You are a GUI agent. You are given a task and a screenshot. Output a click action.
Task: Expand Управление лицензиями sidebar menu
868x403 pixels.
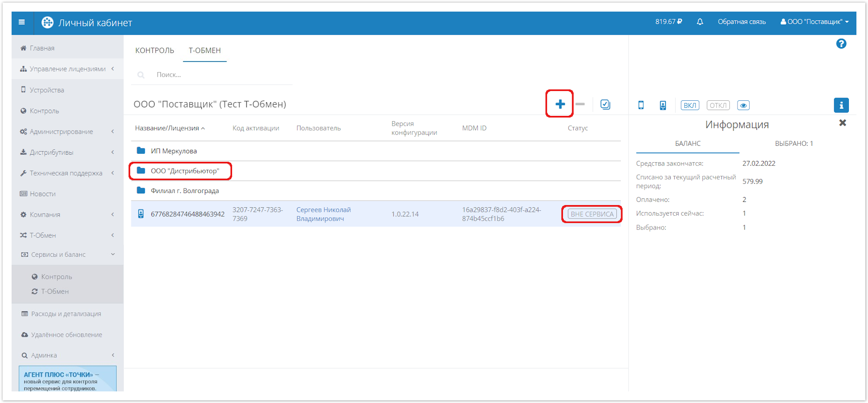tap(67, 69)
